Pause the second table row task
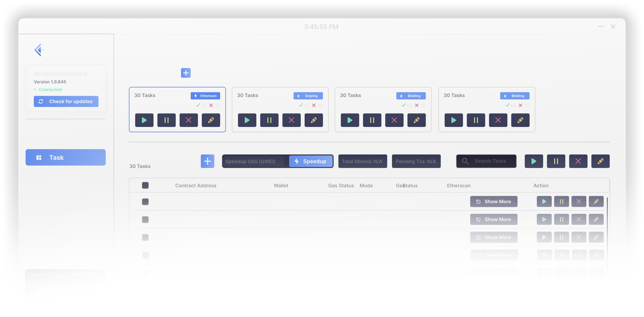Screen dimensions: 644x317 (561, 219)
